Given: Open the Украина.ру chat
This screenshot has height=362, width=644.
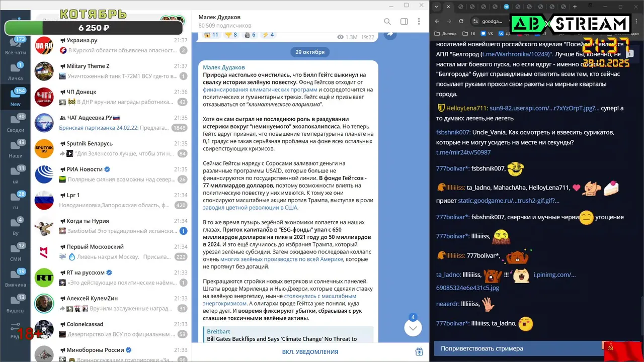Looking at the screenshot, I should (111, 45).
